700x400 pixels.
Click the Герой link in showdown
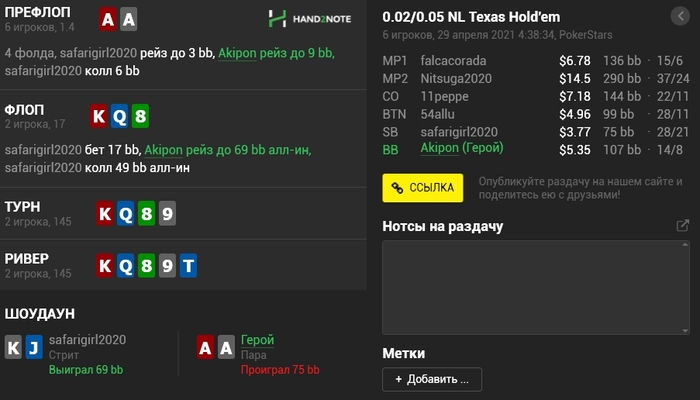pyautogui.click(x=258, y=340)
